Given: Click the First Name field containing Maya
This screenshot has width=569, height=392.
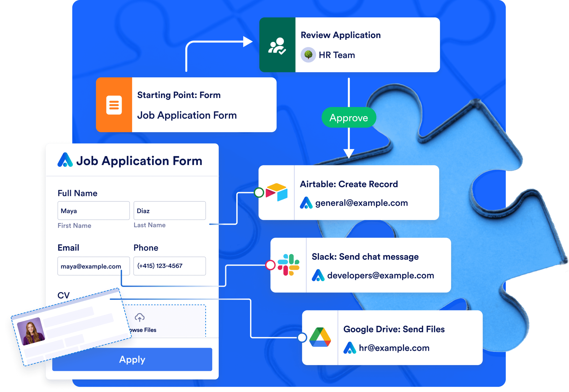Looking at the screenshot, I should click(x=94, y=210).
